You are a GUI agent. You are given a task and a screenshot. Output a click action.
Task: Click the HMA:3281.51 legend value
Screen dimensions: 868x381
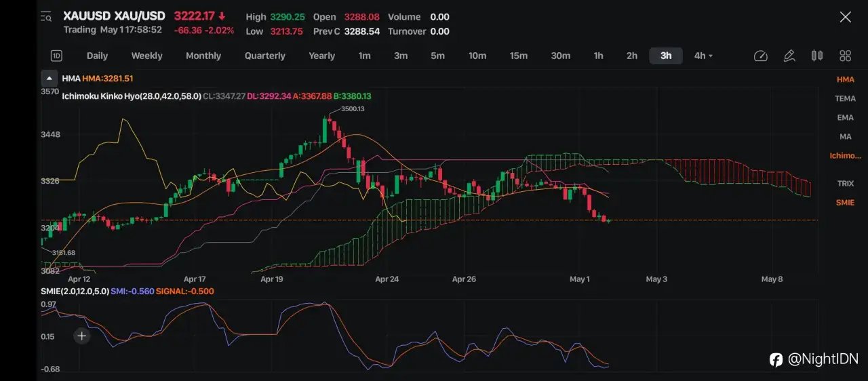pyautogui.click(x=108, y=79)
